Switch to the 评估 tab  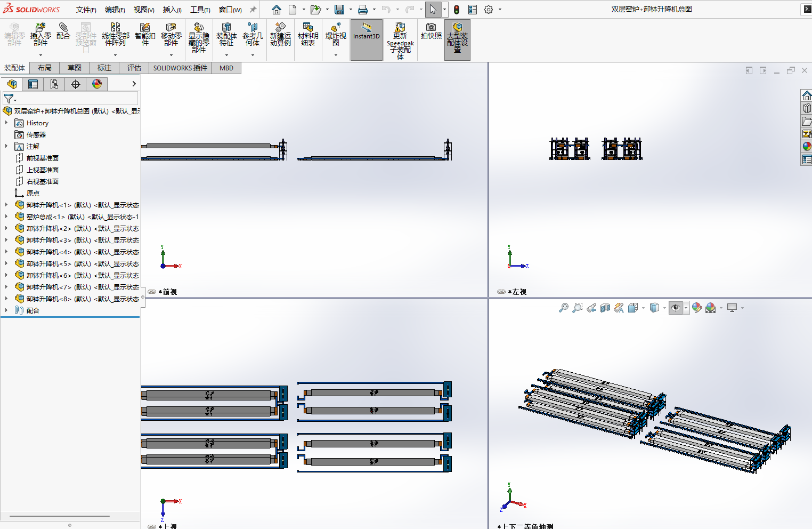134,68
